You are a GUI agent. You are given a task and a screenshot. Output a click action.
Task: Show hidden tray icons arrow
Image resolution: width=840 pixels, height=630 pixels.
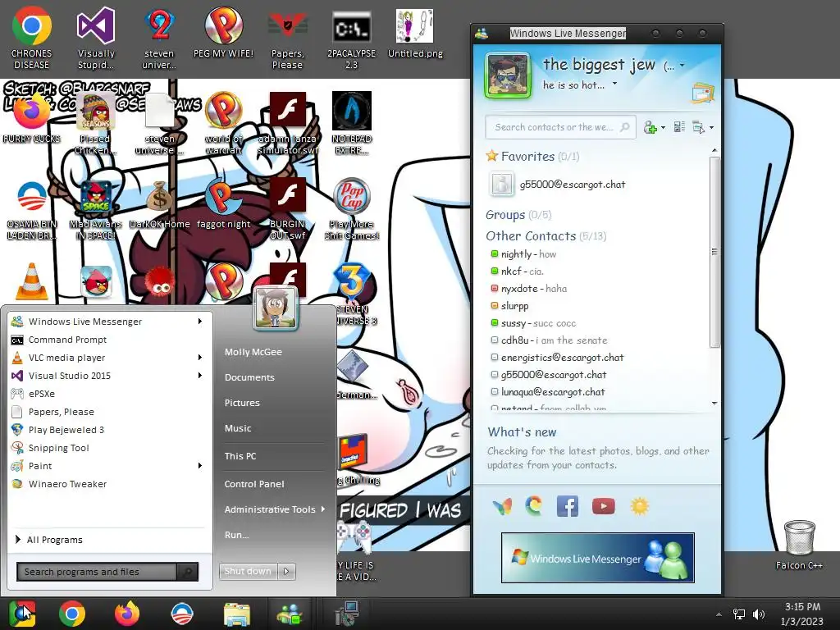click(x=719, y=614)
